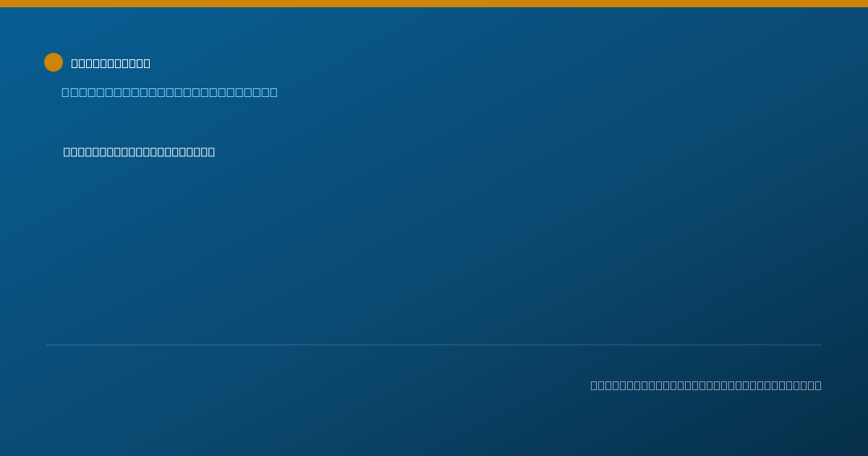Screen dimensions: 868x456
Task: Click the white body text line below subtitle
Action: [x=139, y=152]
